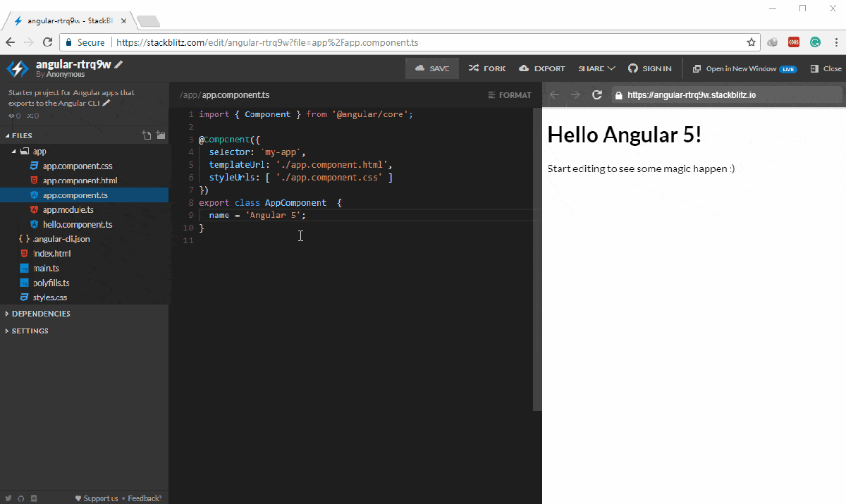Click the export class AppComponent line
Image resolution: width=846 pixels, height=504 pixels.
click(x=270, y=202)
